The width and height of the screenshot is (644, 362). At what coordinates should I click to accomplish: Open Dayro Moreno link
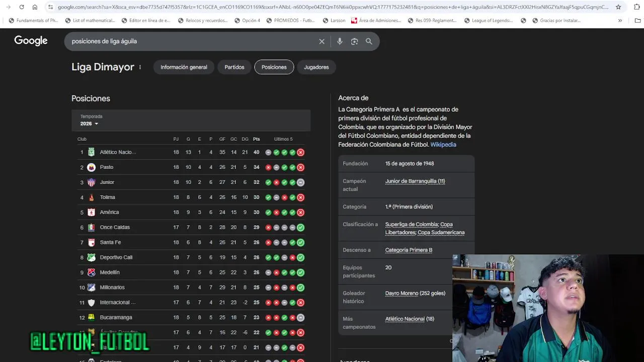pos(401,293)
